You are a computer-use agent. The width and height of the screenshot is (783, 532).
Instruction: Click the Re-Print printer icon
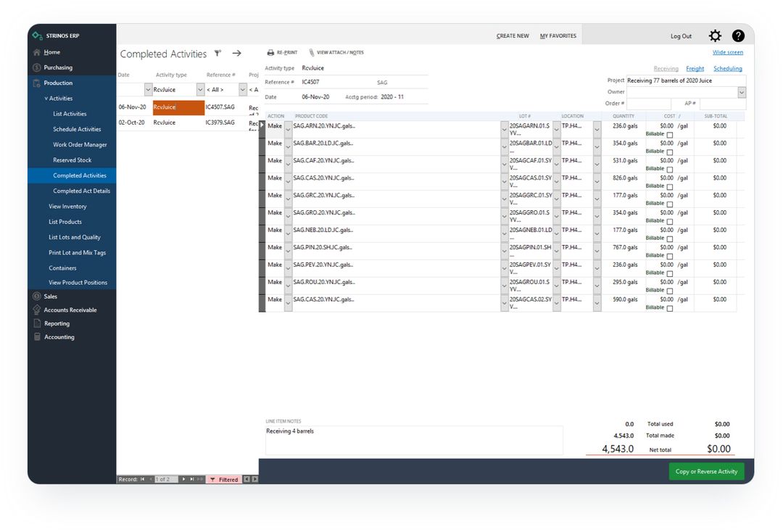269,52
